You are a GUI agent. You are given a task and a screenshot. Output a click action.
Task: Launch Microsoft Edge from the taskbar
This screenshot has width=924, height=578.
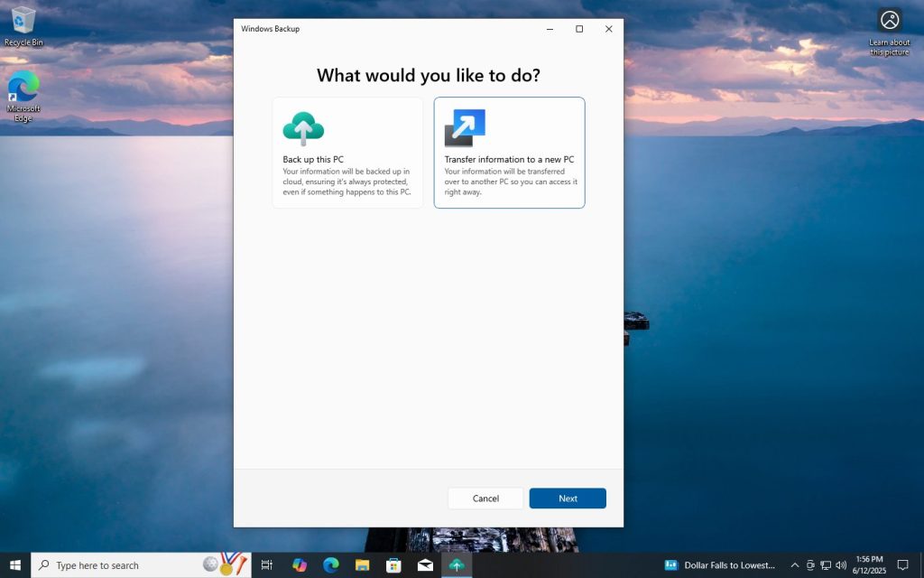tap(330, 564)
